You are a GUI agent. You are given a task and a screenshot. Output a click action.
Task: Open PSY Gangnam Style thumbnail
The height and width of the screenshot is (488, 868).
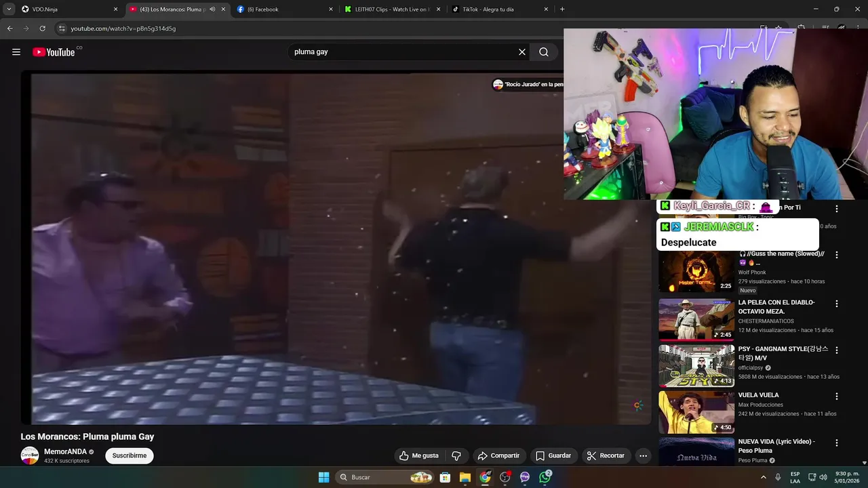[696, 365]
